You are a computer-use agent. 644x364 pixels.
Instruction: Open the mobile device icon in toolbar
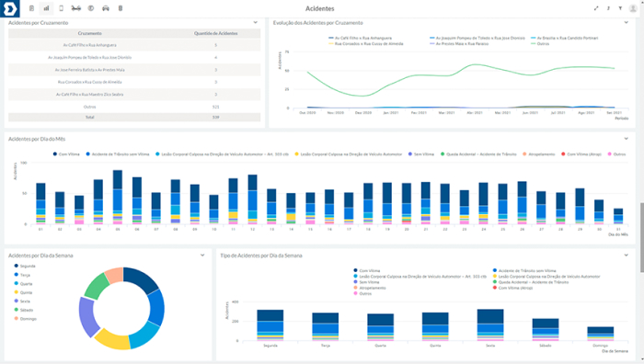(x=62, y=8)
